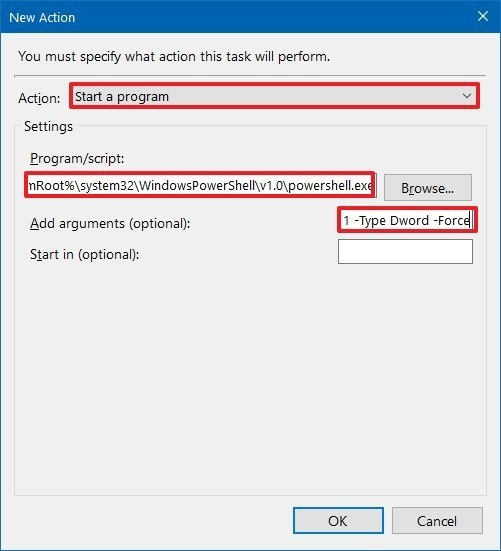Click the Add arguments (optional): label

click(110, 223)
